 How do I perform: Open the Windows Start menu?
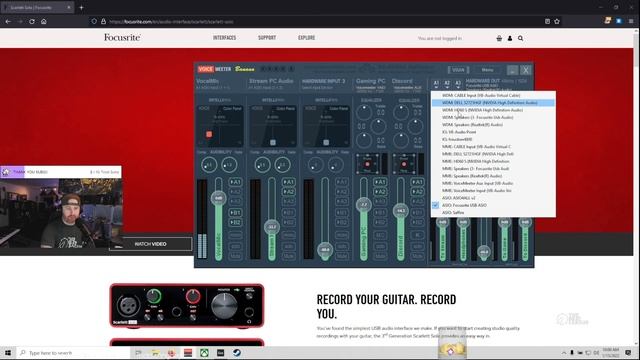point(8,353)
